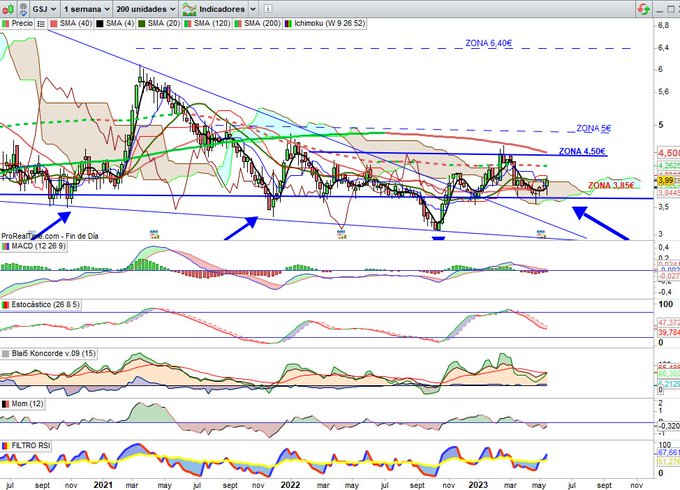The width and height of the screenshot is (680, 490).
Task: Select the 'ZONA 4,50€' text label
Action: click(x=582, y=151)
